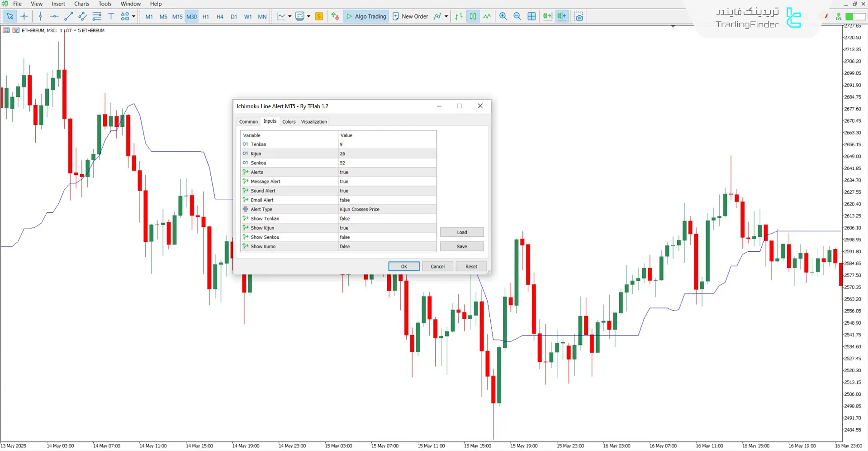Take a chart screenshot with camera icon
The height and width of the screenshot is (451, 868).
pos(579,16)
